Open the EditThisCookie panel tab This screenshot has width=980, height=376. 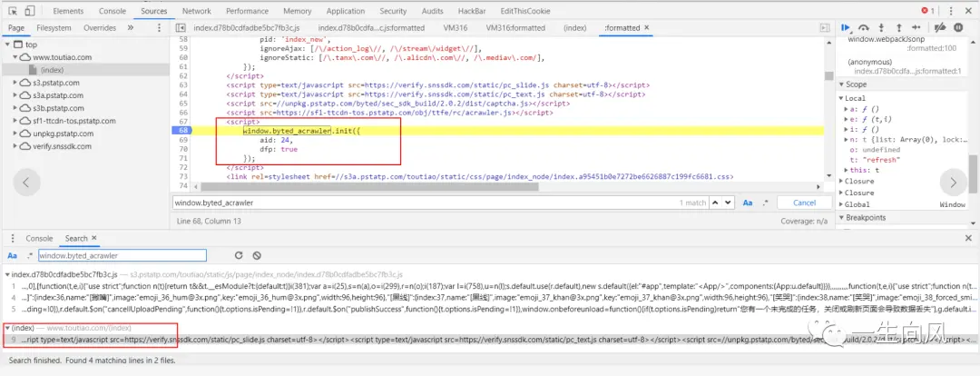tap(524, 11)
